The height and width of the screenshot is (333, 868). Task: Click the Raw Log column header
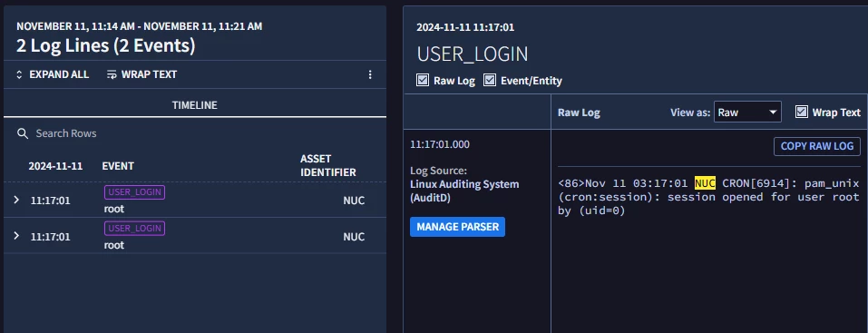click(x=579, y=113)
